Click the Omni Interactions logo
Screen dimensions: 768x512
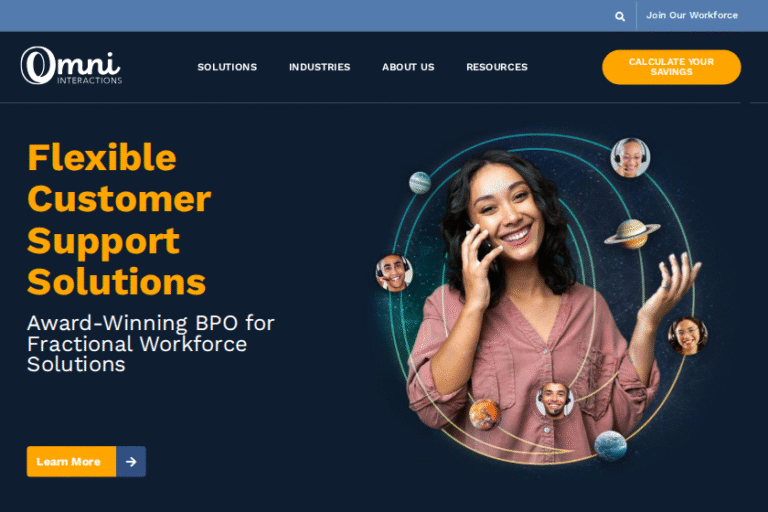(x=72, y=66)
